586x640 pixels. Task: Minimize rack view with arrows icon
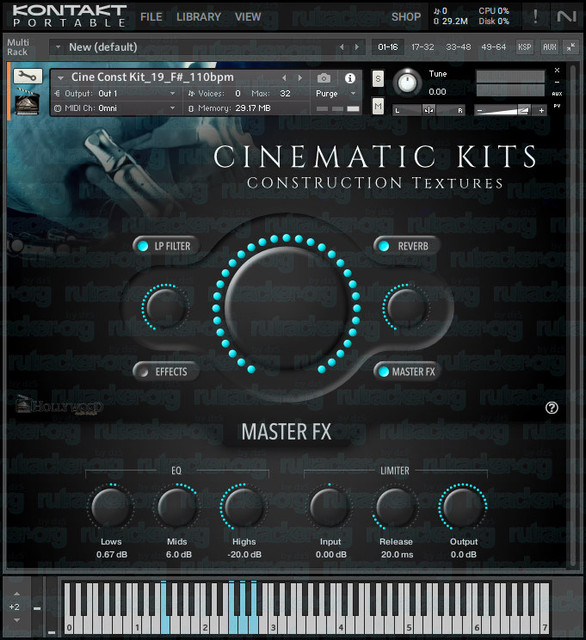(571, 47)
